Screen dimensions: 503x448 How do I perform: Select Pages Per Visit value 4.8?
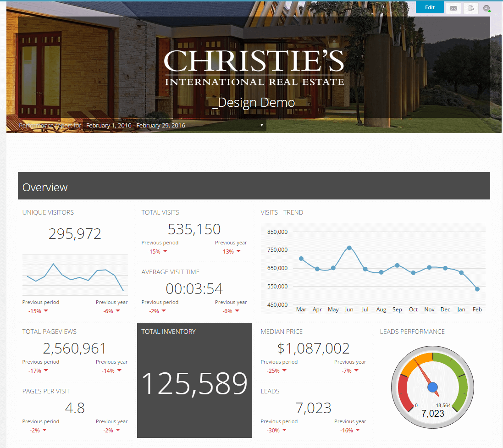pyautogui.click(x=75, y=408)
